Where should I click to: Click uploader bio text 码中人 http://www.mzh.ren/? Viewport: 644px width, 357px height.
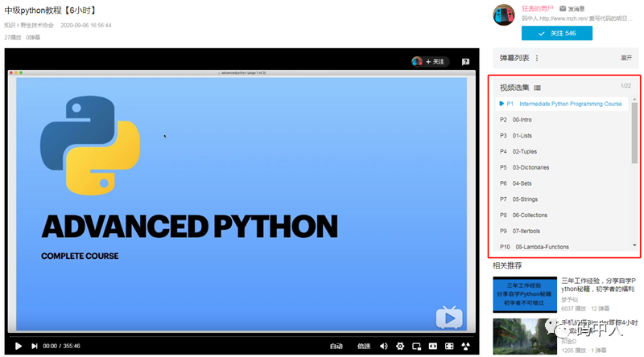(x=576, y=18)
